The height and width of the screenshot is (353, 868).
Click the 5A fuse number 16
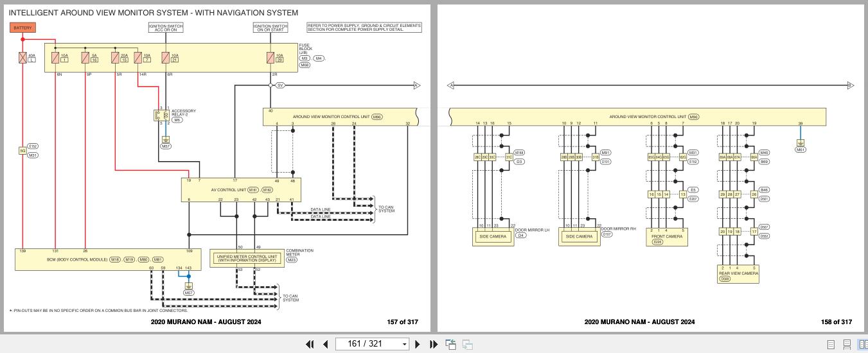point(94,60)
